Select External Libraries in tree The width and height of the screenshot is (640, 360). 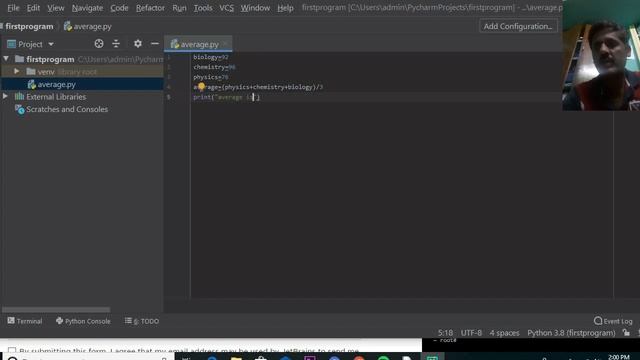[x=56, y=97]
